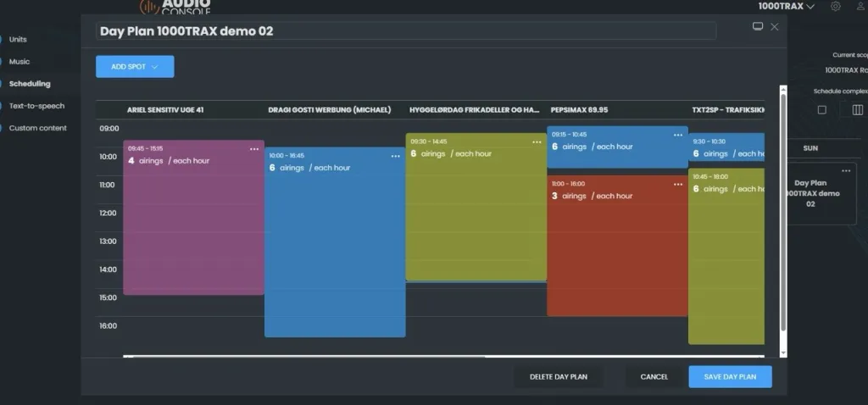Viewport: 868px width, 405px height.
Task: Open three-dot menu on Hyggelørdag olive block
Action: 537,142
